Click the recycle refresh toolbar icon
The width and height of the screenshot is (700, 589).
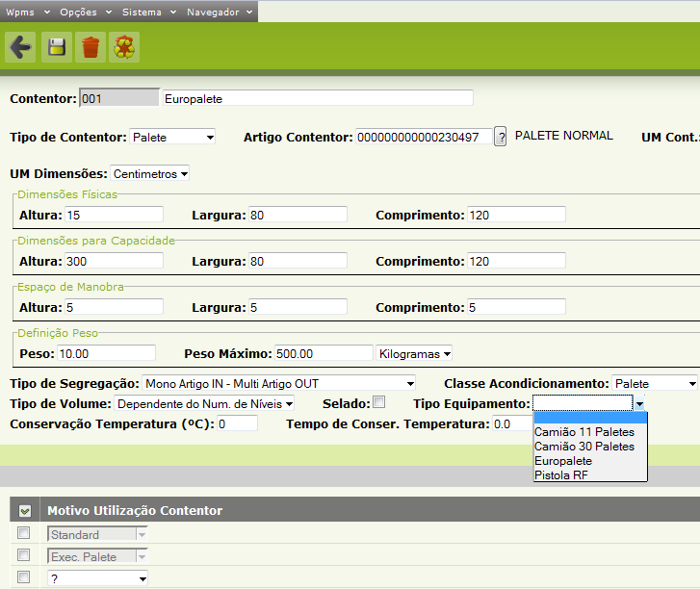pyautogui.click(x=124, y=47)
